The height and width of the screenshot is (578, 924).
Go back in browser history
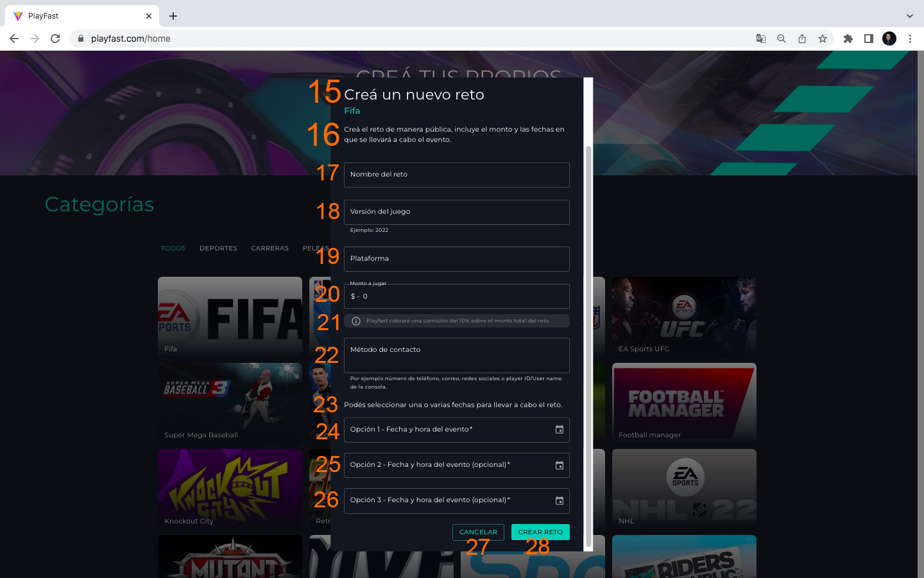click(x=14, y=39)
